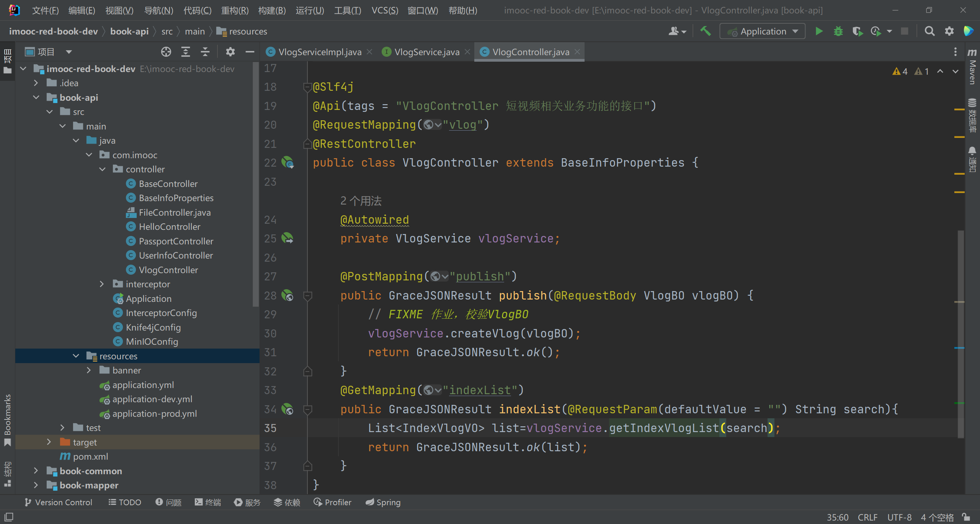The height and width of the screenshot is (524, 980).
Task: Open project panel options gear
Action: 230,52
